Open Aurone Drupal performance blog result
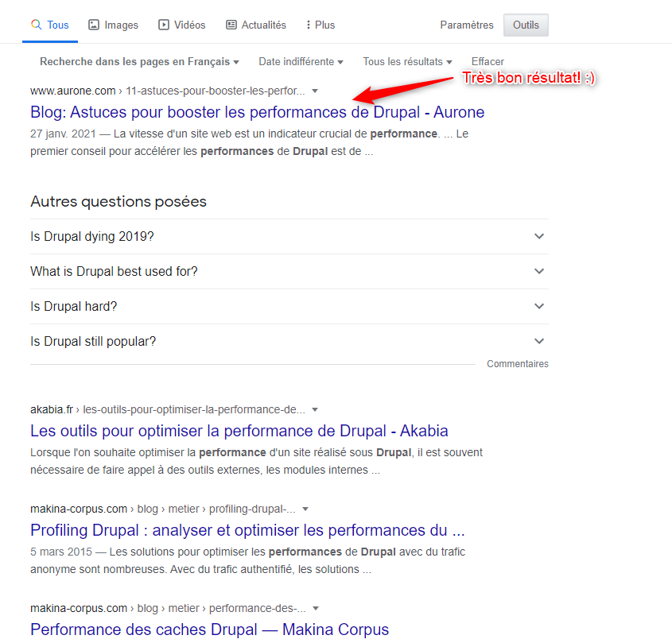 pos(257,112)
